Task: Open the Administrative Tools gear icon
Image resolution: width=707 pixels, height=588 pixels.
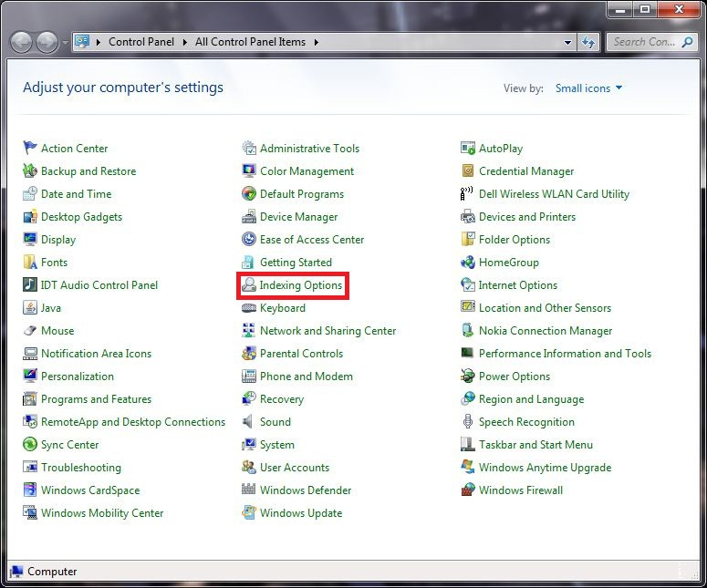Action: pos(248,148)
